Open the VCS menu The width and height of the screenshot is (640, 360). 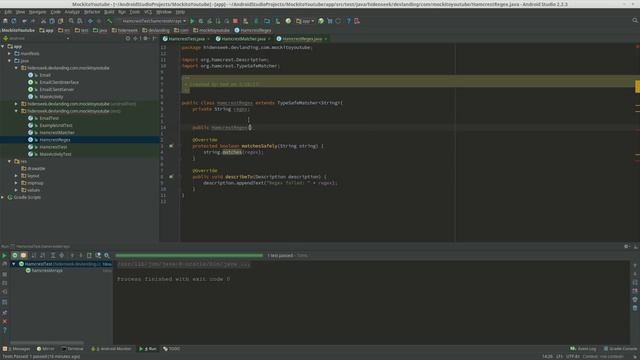(x=148, y=12)
